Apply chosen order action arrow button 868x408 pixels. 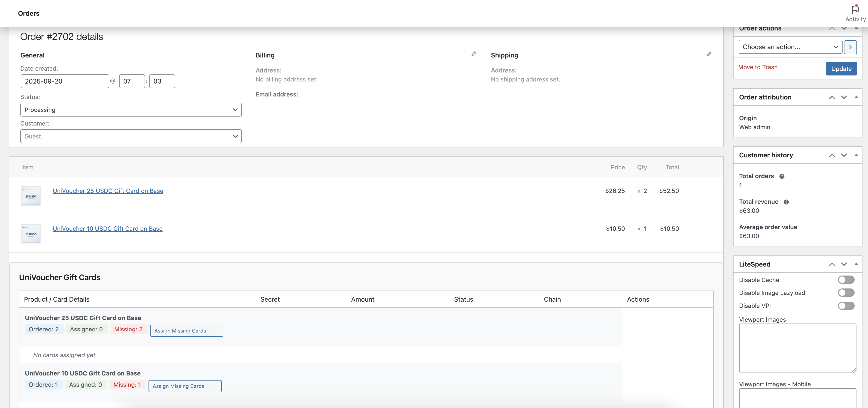click(x=850, y=47)
